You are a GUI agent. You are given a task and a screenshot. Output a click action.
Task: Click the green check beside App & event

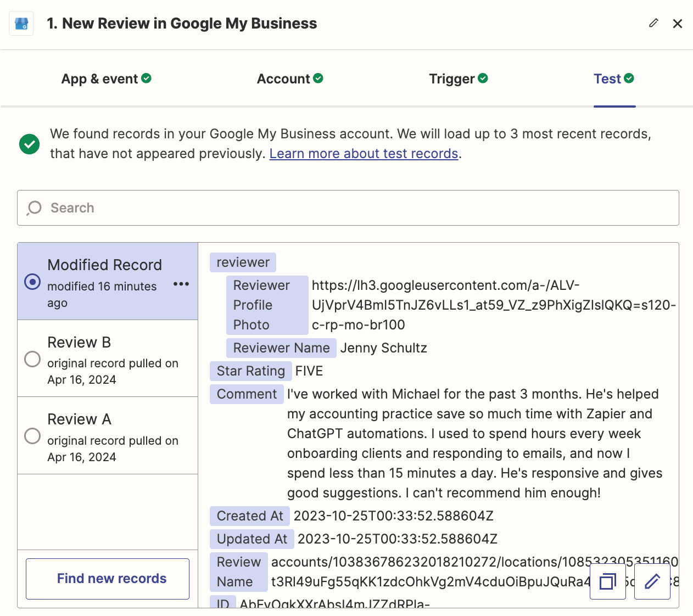(x=146, y=78)
